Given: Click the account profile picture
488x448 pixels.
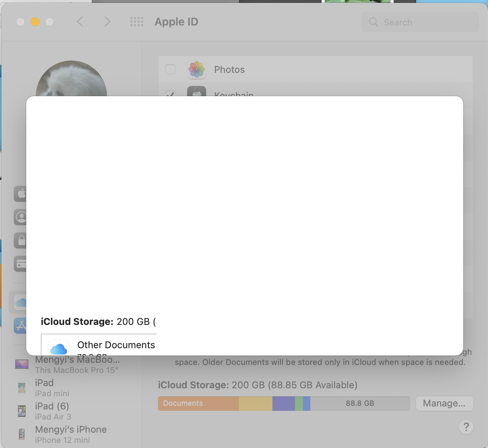Looking at the screenshot, I should pyautogui.click(x=71, y=78).
